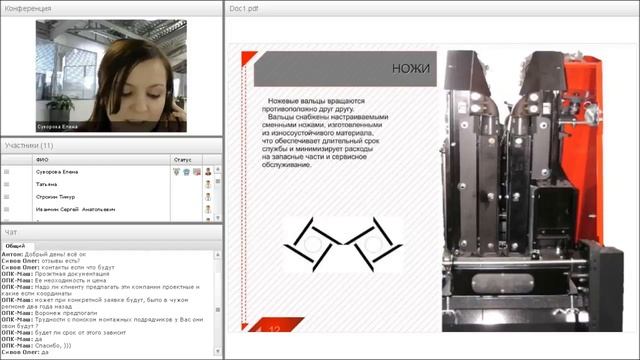This screenshot has height=360, width=640.
Task: Click chat message 'Воронеж предлогали'
Action: tap(66, 313)
